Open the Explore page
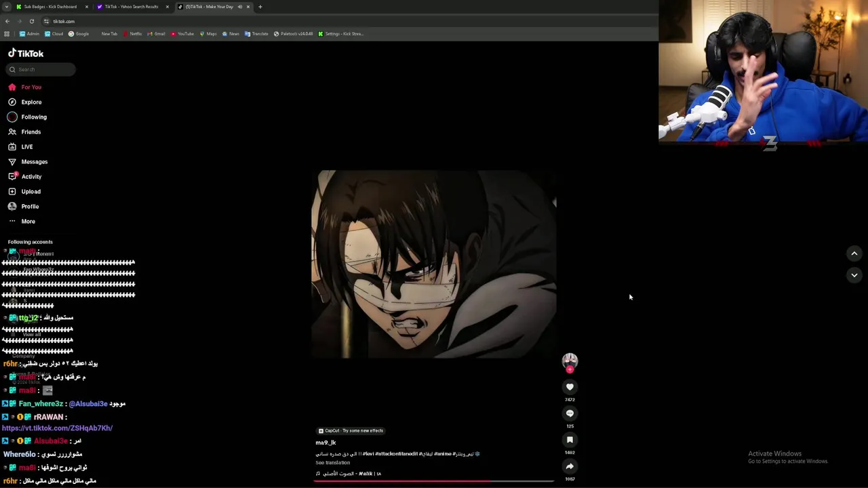Image resolution: width=868 pixels, height=488 pixels. coord(25,102)
